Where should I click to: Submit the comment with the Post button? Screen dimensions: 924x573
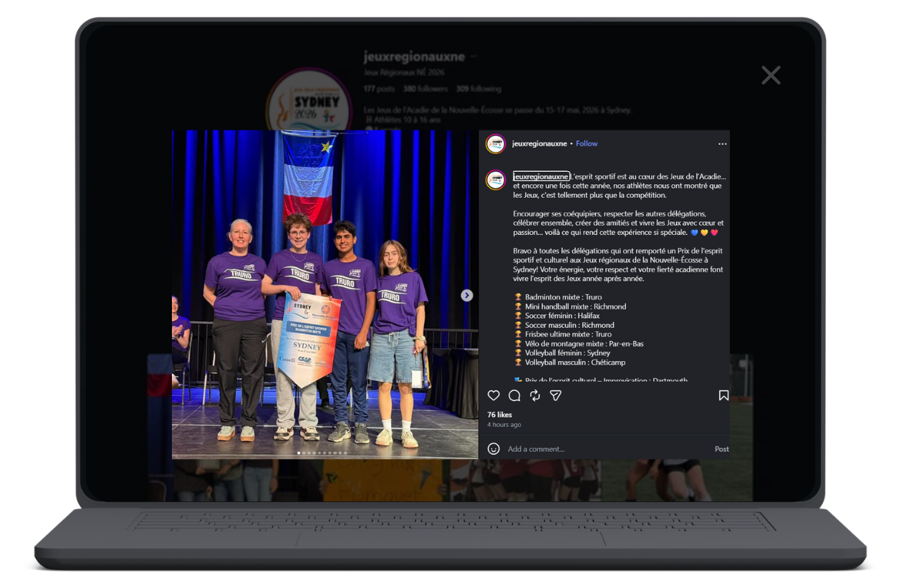click(x=721, y=449)
